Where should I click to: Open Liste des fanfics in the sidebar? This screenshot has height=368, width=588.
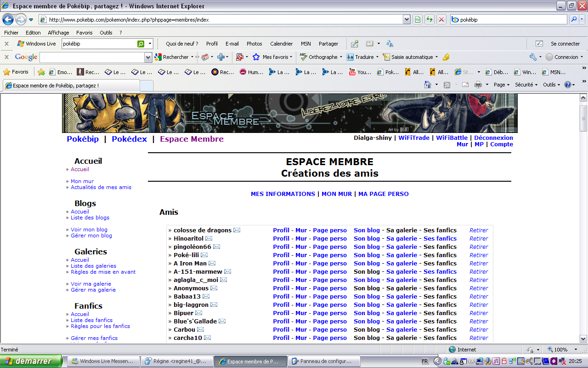pos(91,320)
